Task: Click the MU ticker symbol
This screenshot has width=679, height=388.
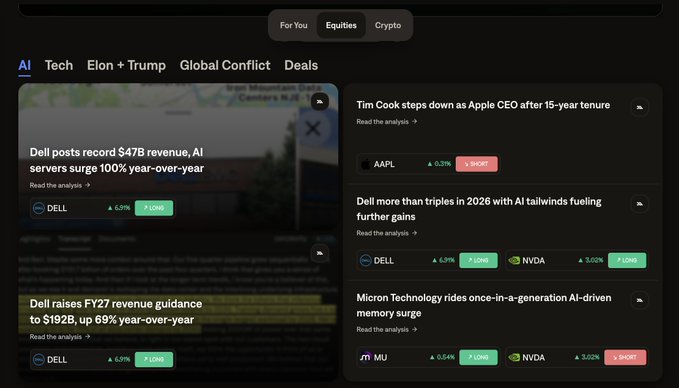Action: pyautogui.click(x=380, y=357)
